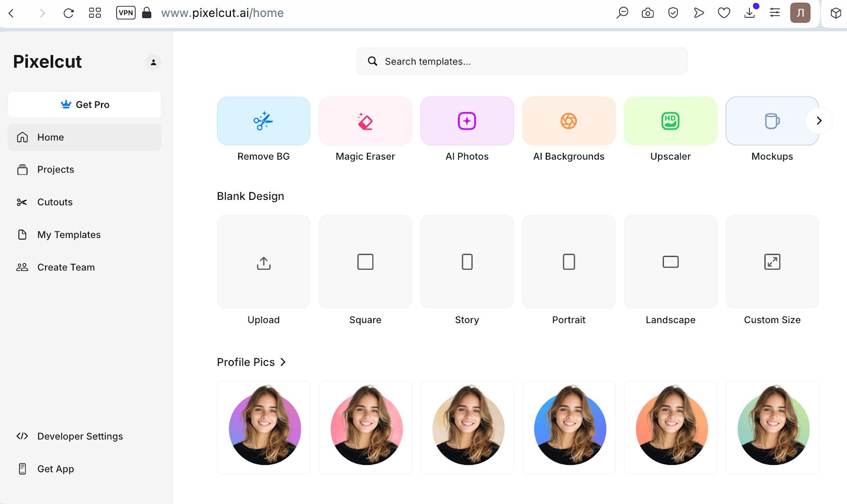Screen dimensions: 847x504
Task: Open the browser profile avatar Л
Action: click(800, 13)
